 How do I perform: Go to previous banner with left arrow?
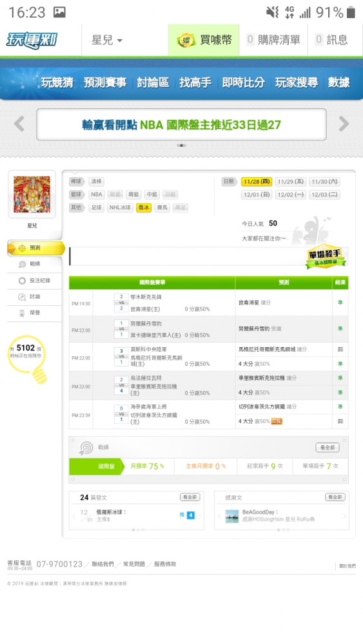pyautogui.click(x=19, y=124)
